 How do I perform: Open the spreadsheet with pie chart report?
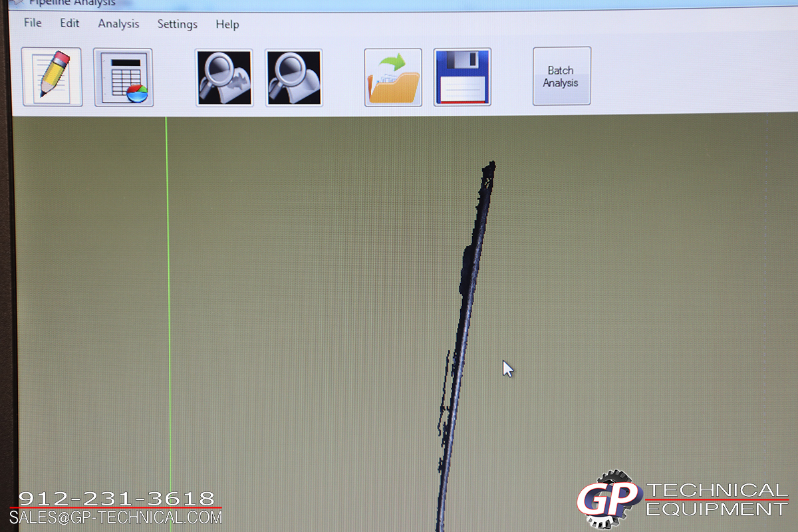point(124,77)
